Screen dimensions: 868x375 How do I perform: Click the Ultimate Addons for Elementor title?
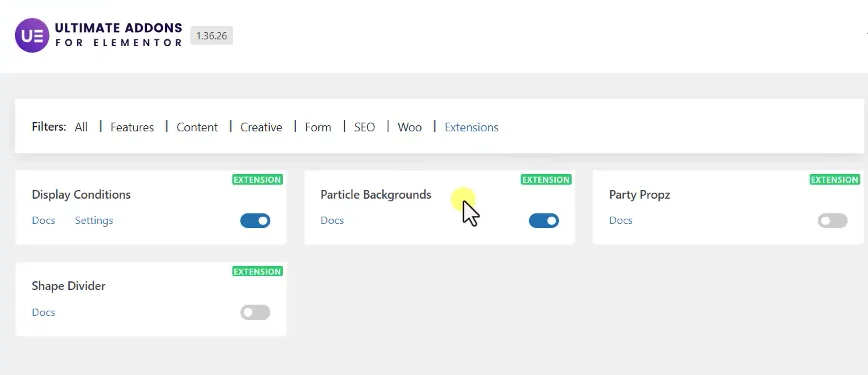118,35
